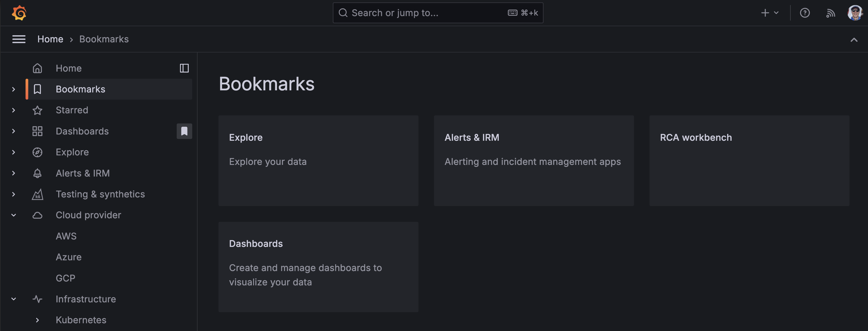Unbookmark the Dashboards sidebar item
Viewport: 868px width, 331px height.
point(184,131)
